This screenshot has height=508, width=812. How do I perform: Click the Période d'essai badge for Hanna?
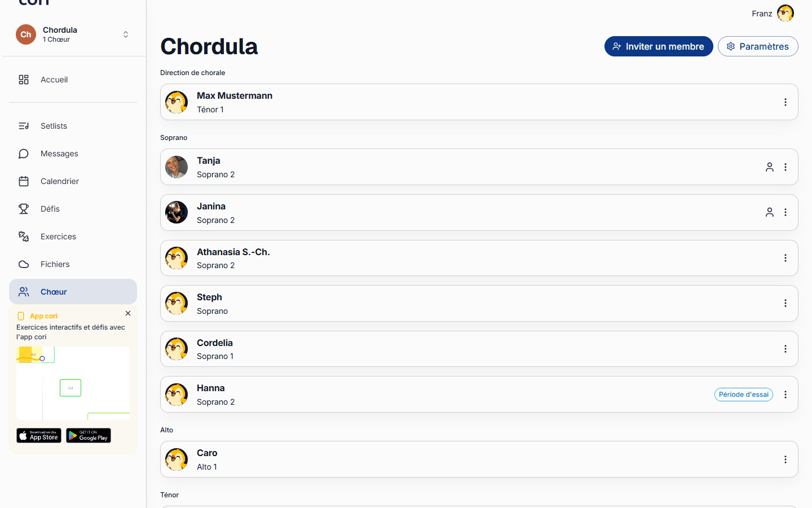tap(744, 395)
